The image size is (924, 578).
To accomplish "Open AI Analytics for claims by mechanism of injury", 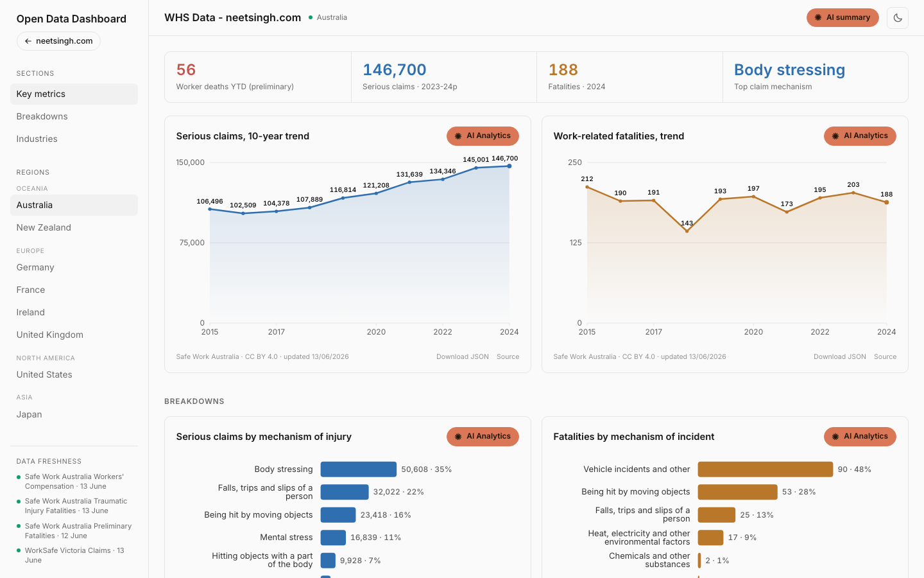I will (483, 437).
